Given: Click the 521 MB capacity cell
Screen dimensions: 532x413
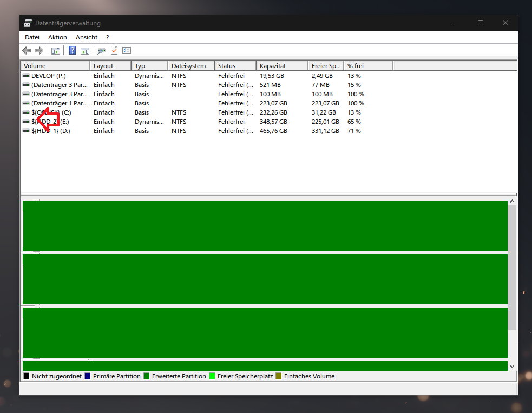Looking at the screenshot, I should [270, 85].
